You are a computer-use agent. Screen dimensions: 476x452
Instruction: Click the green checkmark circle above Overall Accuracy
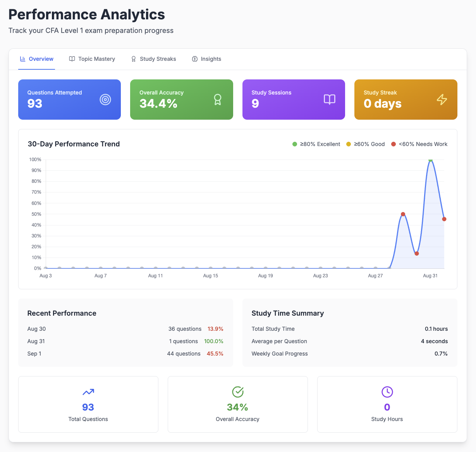[x=237, y=392]
